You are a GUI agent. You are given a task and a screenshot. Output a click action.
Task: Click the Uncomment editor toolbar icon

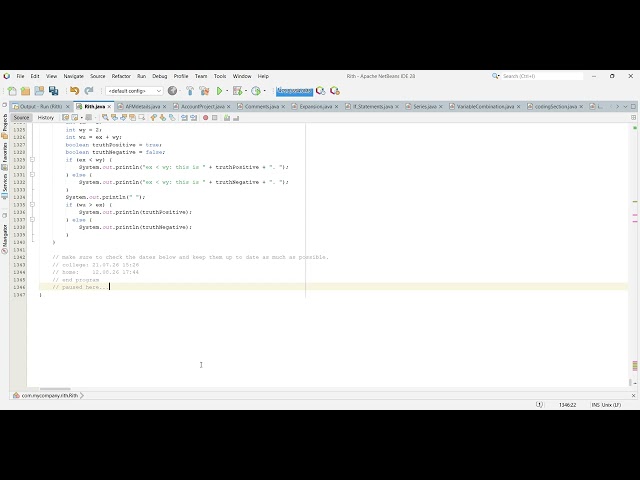click(x=236, y=118)
